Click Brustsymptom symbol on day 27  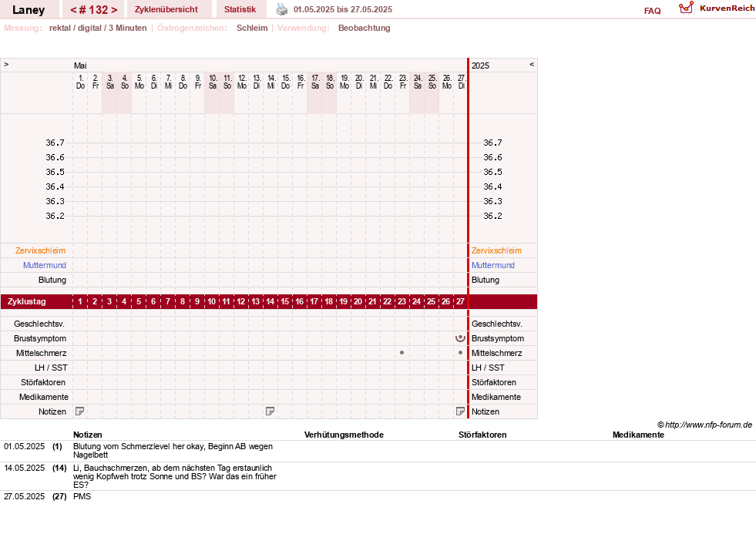[460, 338]
